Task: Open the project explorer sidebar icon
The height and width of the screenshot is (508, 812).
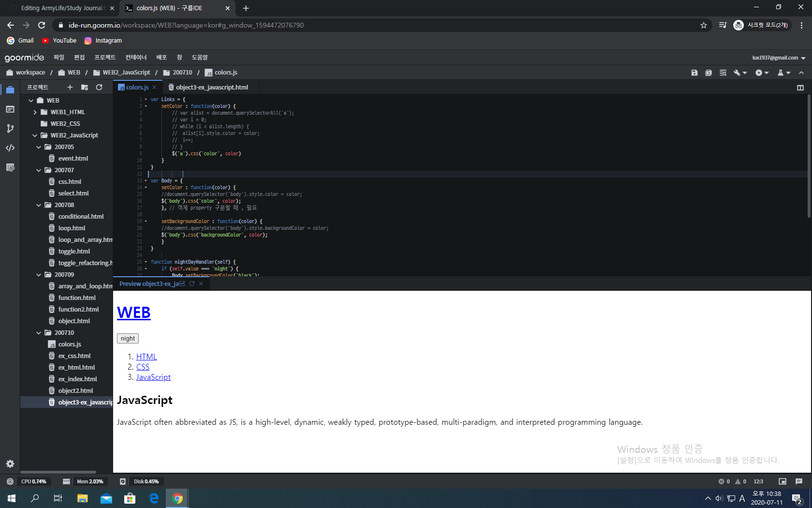Action: point(10,90)
